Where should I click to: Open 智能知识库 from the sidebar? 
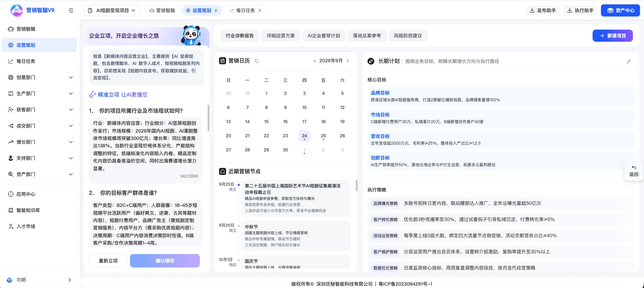click(x=39, y=210)
